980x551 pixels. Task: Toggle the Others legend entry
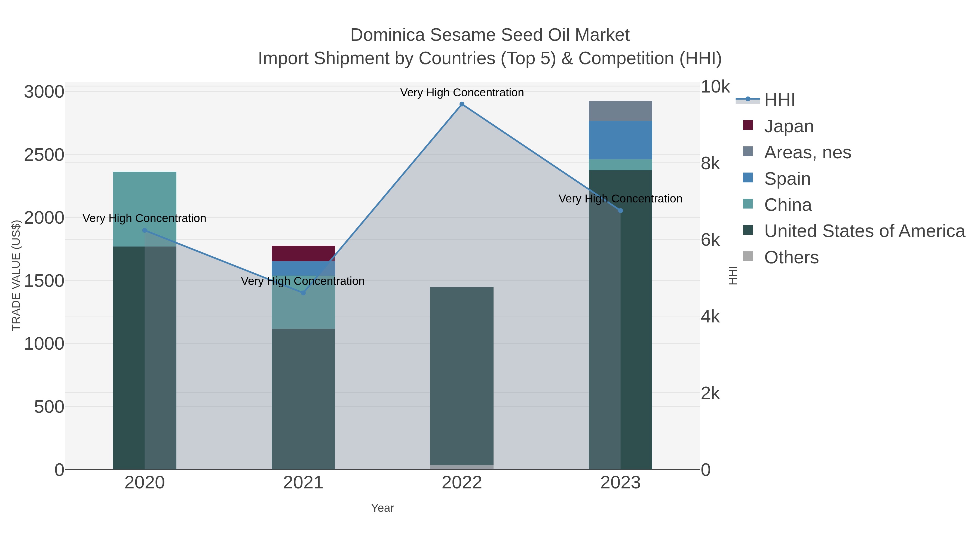tap(781, 257)
